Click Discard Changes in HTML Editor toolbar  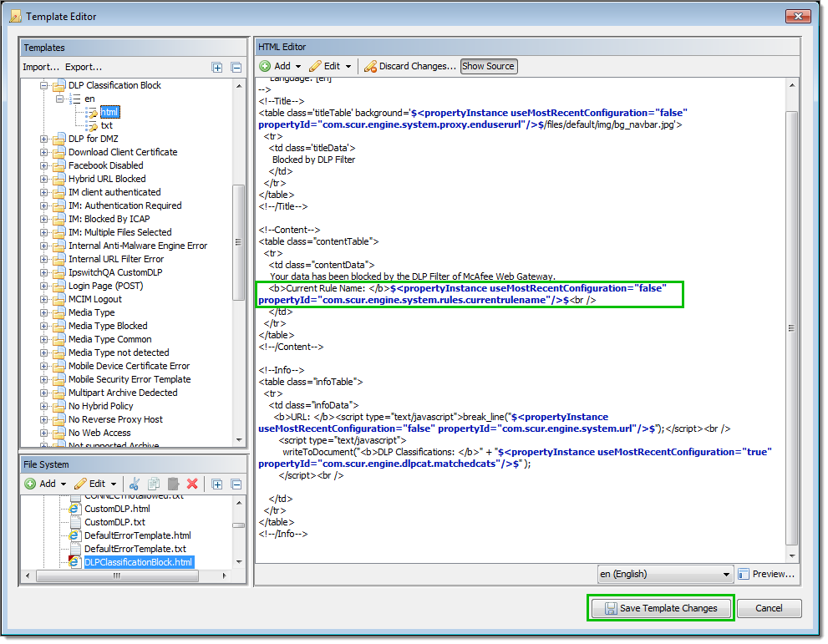409,66
